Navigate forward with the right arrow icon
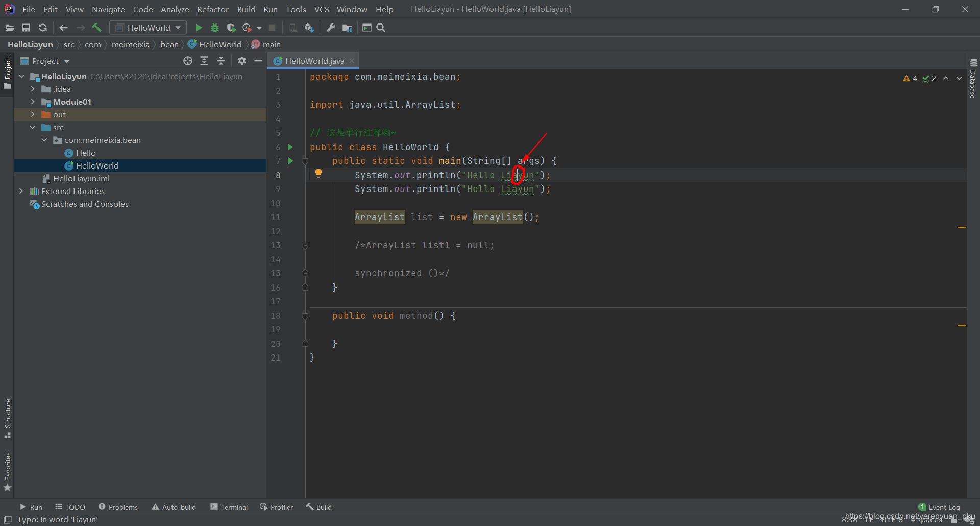 tap(81, 28)
